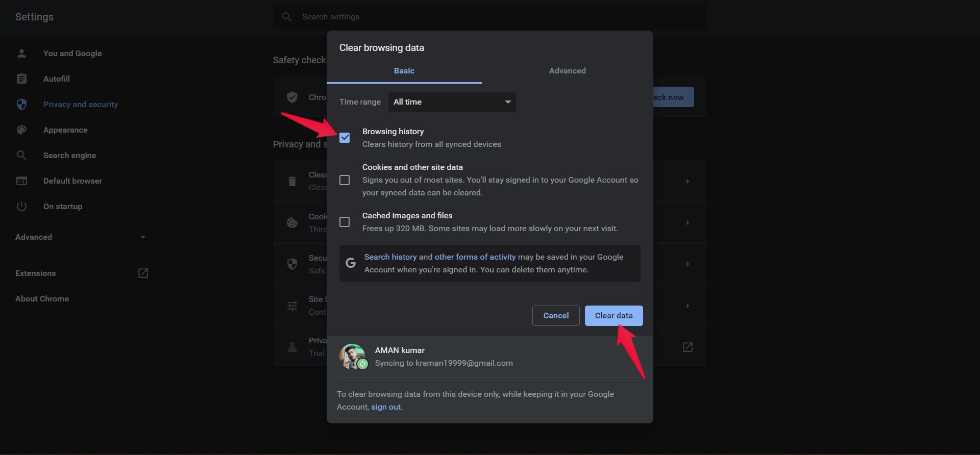Click chevron on Cookies row
Image resolution: width=980 pixels, height=455 pixels.
[688, 222]
